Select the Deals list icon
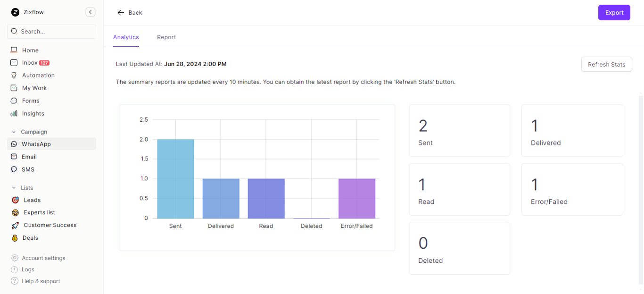Screen dimensions: 644x294 [15, 237]
